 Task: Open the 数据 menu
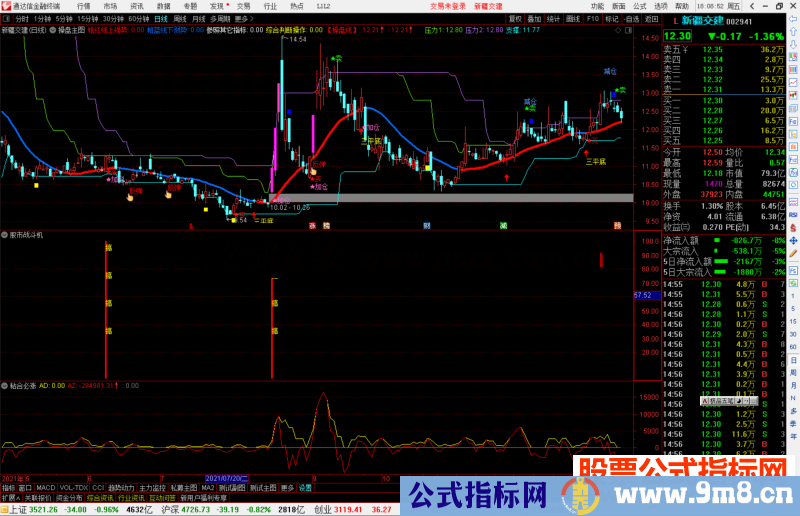click(x=163, y=6)
